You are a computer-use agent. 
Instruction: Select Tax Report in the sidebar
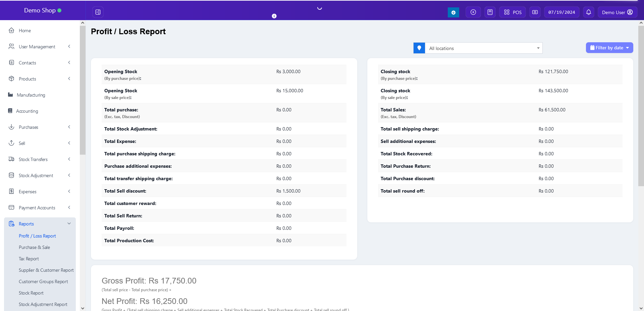(x=29, y=259)
